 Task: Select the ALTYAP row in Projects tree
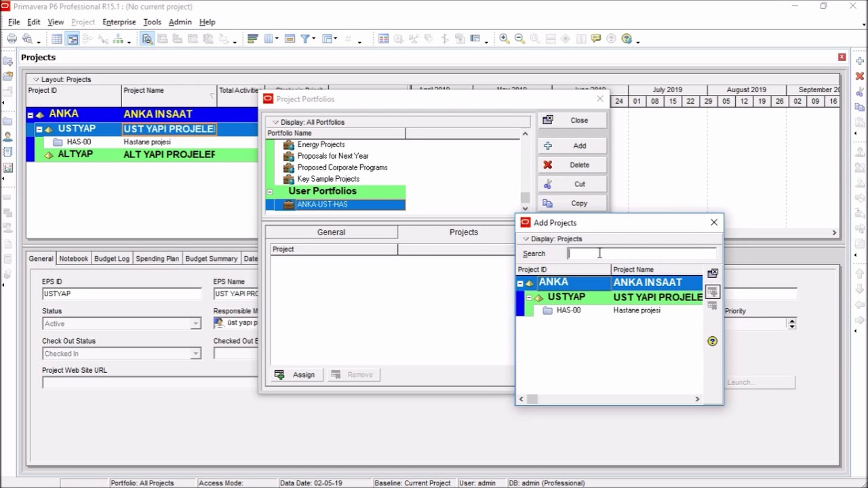point(142,155)
